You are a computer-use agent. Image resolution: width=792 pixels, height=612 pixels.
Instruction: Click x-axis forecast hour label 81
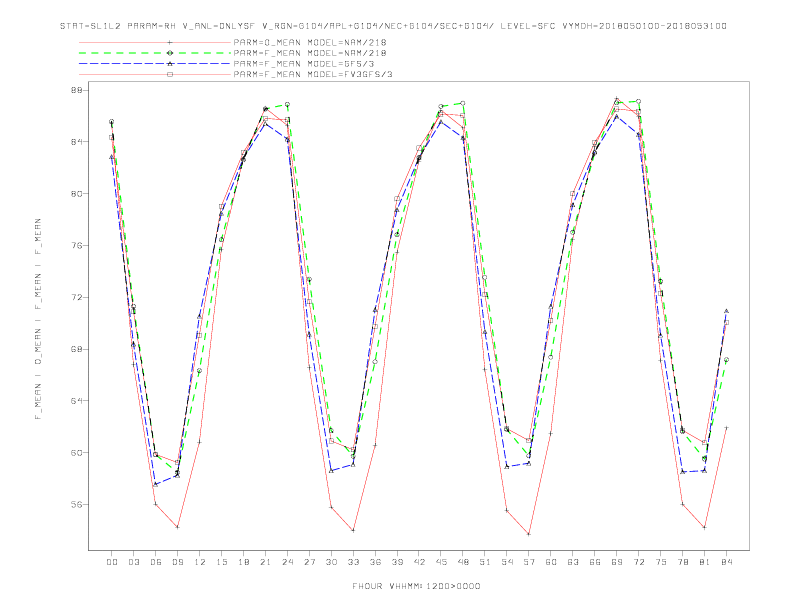point(705,562)
